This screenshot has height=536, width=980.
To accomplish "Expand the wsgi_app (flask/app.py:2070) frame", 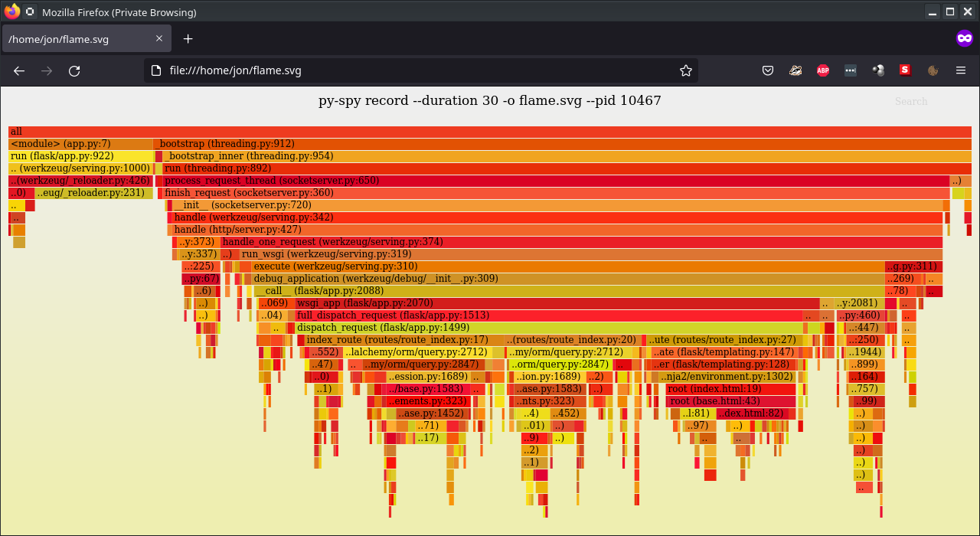I will click(556, 303).
